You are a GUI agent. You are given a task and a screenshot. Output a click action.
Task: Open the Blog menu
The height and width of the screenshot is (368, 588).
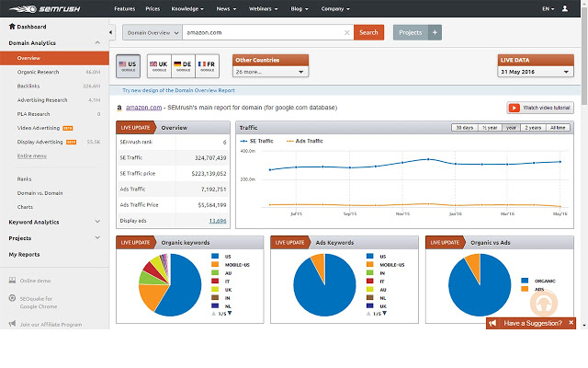click(300, 8)
